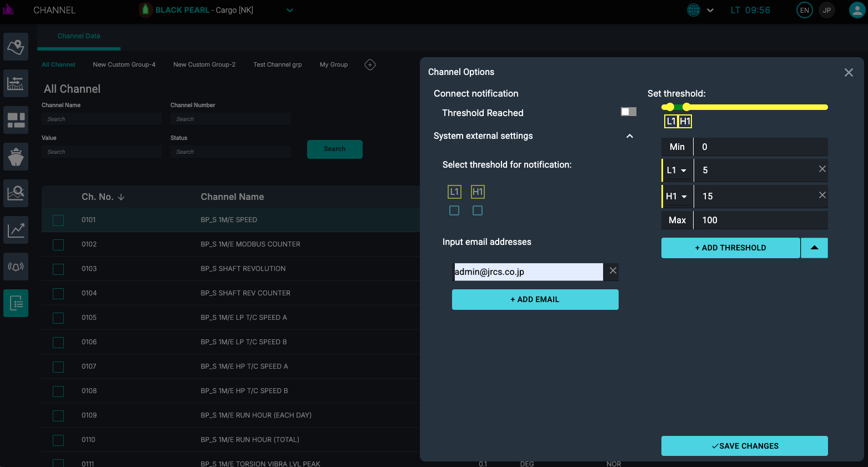868x467 pixels.
Task: Select the Test Channel grp tab
Action: click(278, 65)
